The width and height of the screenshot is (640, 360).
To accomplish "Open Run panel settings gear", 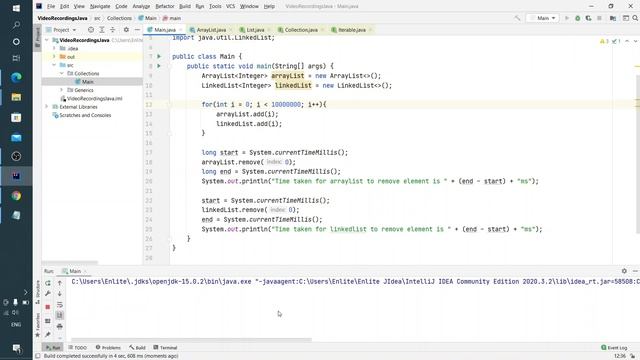I will (624, 271).
